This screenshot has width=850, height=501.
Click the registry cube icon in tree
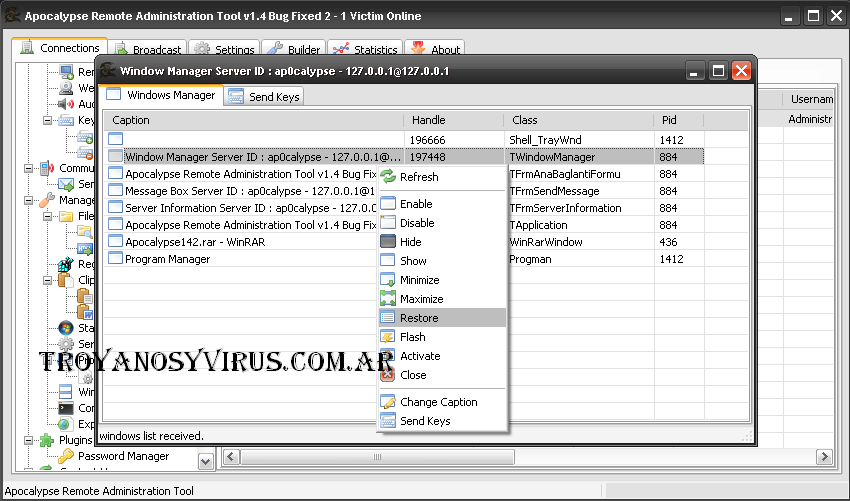66,264
